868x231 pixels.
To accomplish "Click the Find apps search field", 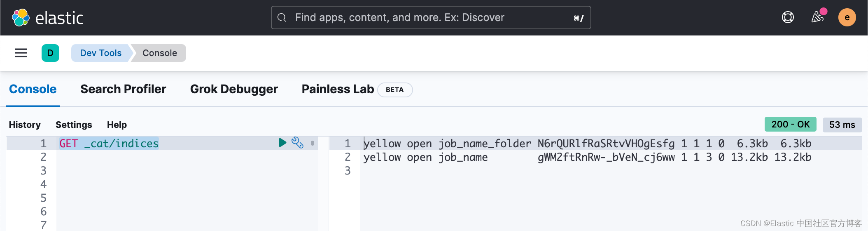I will [428, 18].
